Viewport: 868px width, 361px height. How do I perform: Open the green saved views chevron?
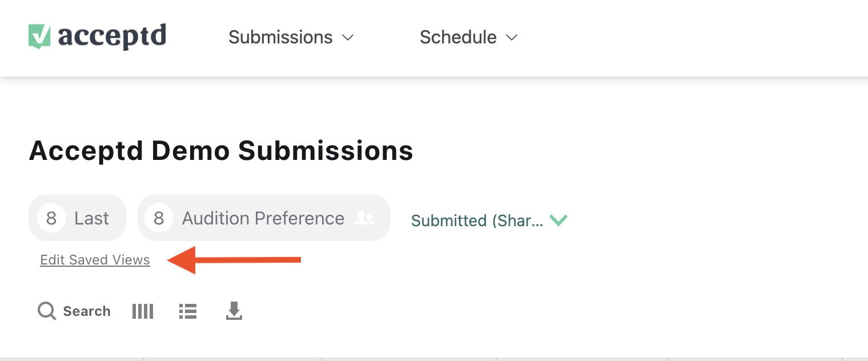pyautogui.click(x=558, y=220)
